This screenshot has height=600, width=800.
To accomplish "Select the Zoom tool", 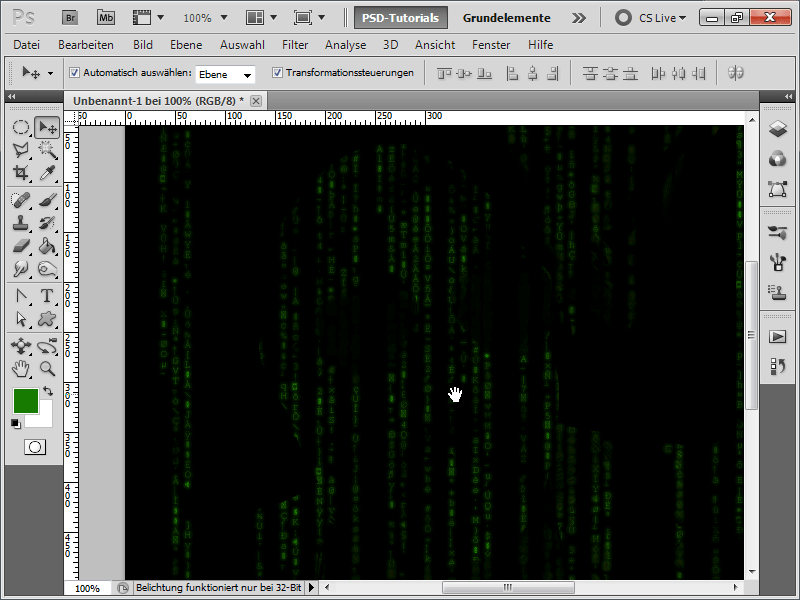I will 47,368.
